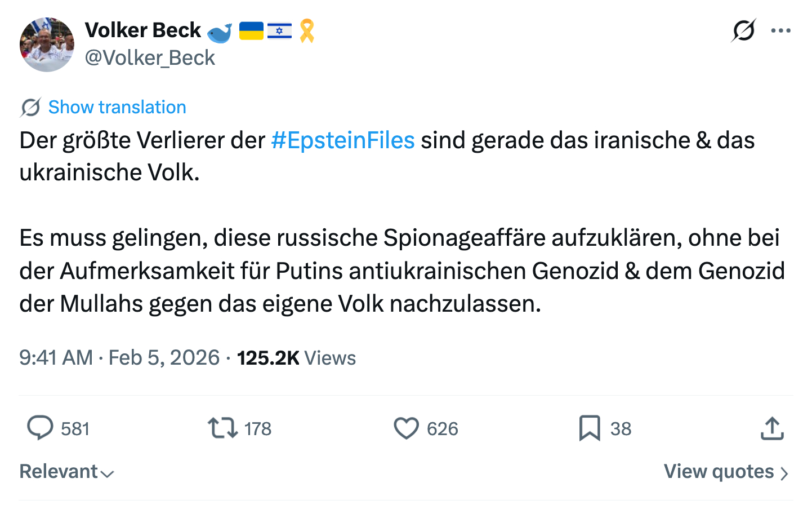The width and height of the screenshot is (812, 505).
Task: Open the three-dot more options menu
Action: (781, 30)
